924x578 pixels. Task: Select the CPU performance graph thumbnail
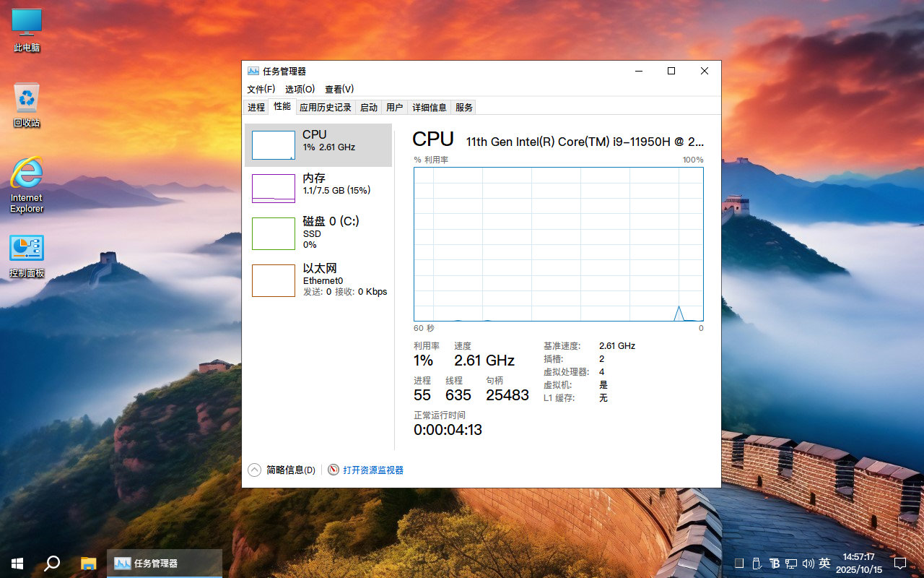click(273, 144)
